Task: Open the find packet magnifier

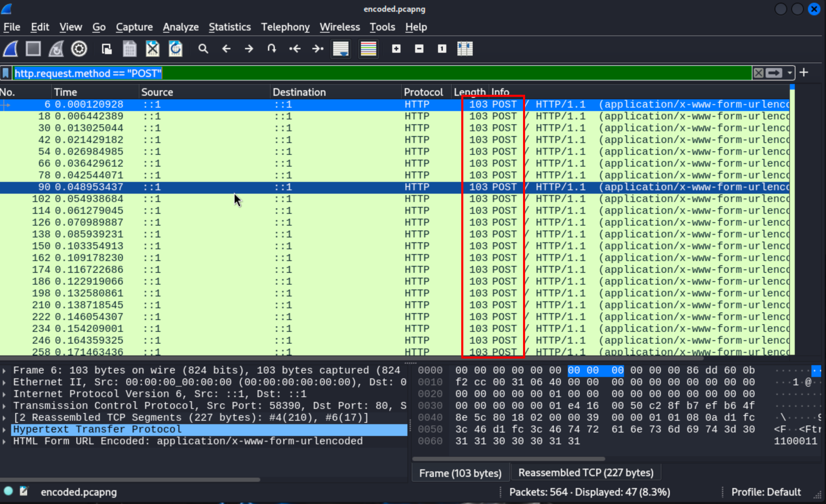Action: point(203,49)
